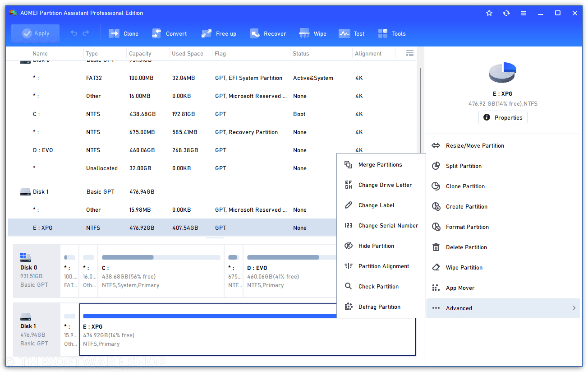This screenshot has height=372, width=588.
Task: Click the column view options icon
Action: tap(410, 53)
